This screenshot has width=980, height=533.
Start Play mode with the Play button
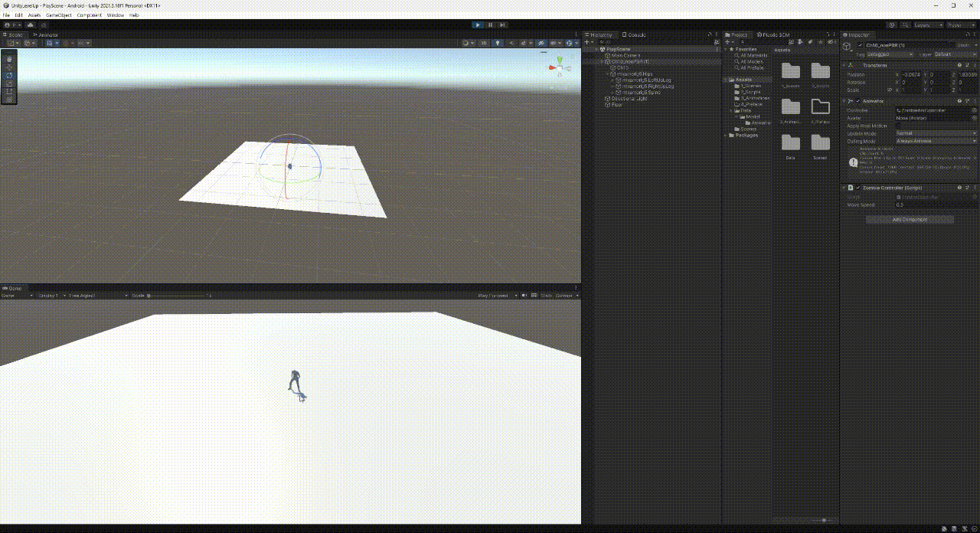[478, 25]
